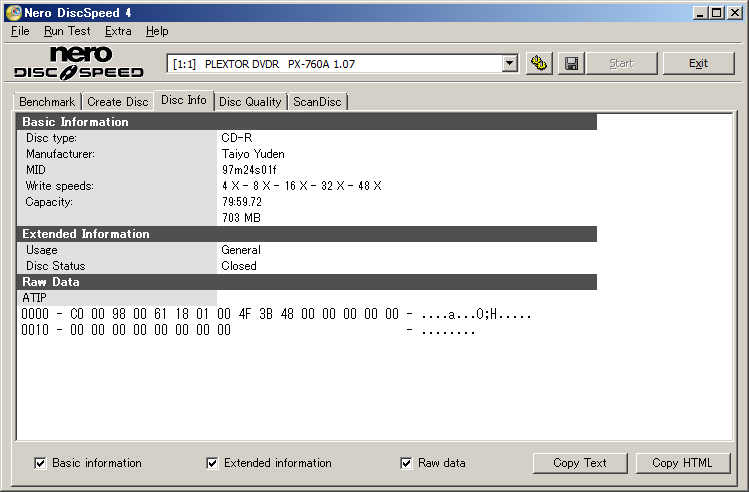This screenshot has height=492, width=749.
Task: Open the Options icon beside drive selector
Action: [540, 63]
